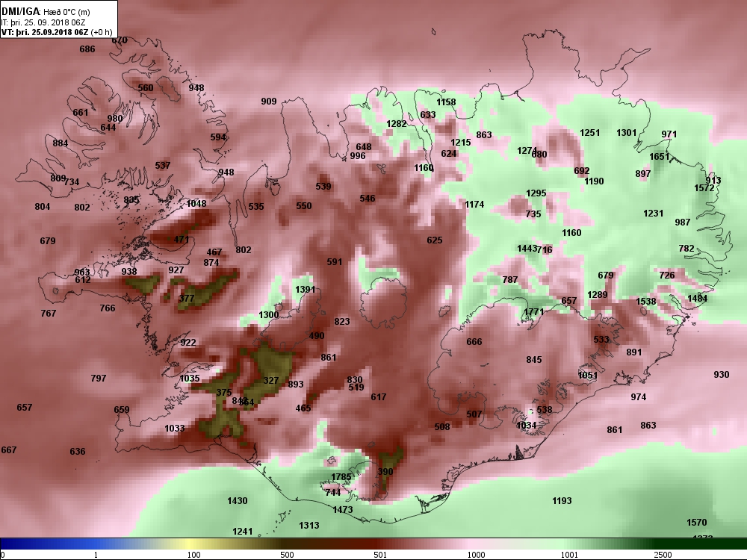
Task: Pick the map value 661
Action: tap(81, 113)
